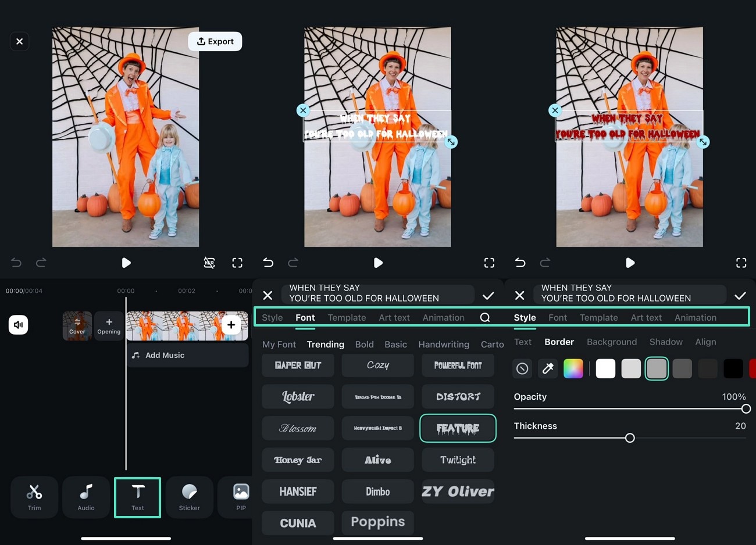Choose the Poppins font
Viewport: 756px width, 545px height.
(378, 522)
